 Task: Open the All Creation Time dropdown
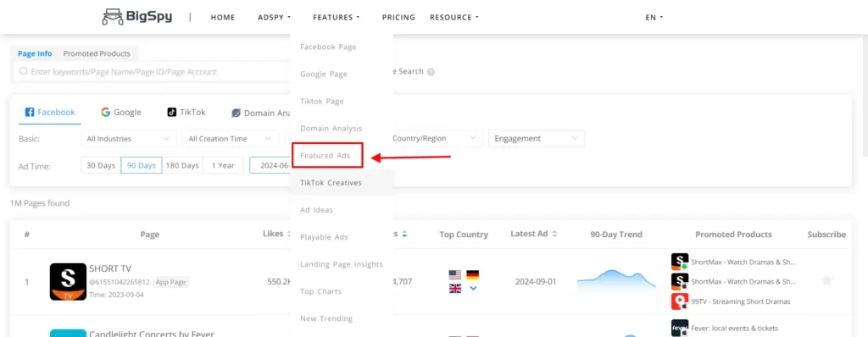click(x=231, y=139)
